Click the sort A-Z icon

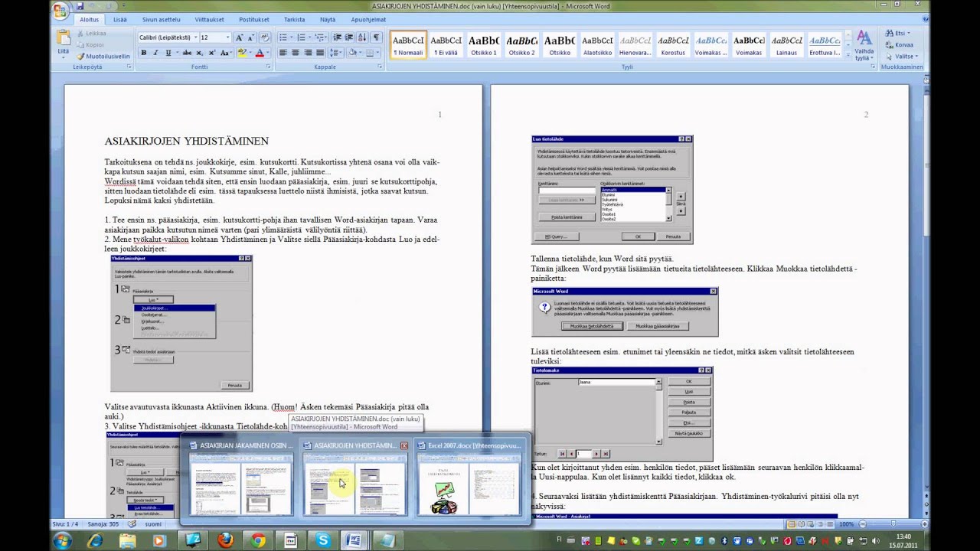362,37
